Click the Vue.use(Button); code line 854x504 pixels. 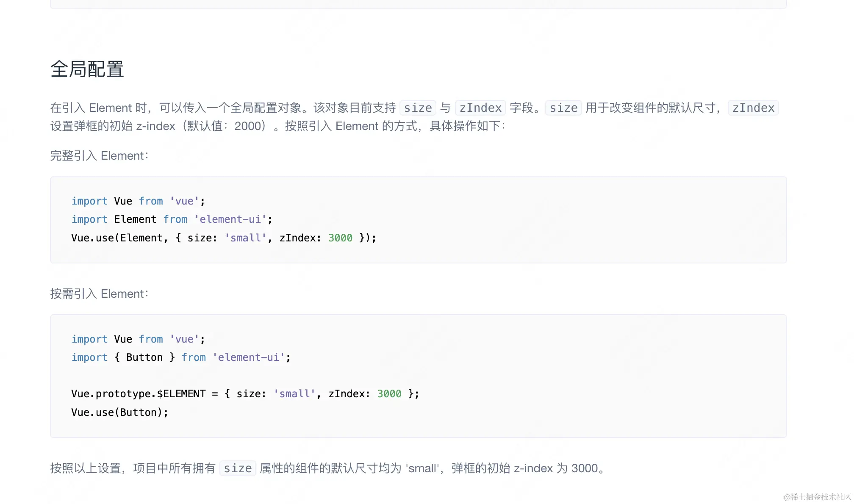pyautogui.click(x=119, y=413)
